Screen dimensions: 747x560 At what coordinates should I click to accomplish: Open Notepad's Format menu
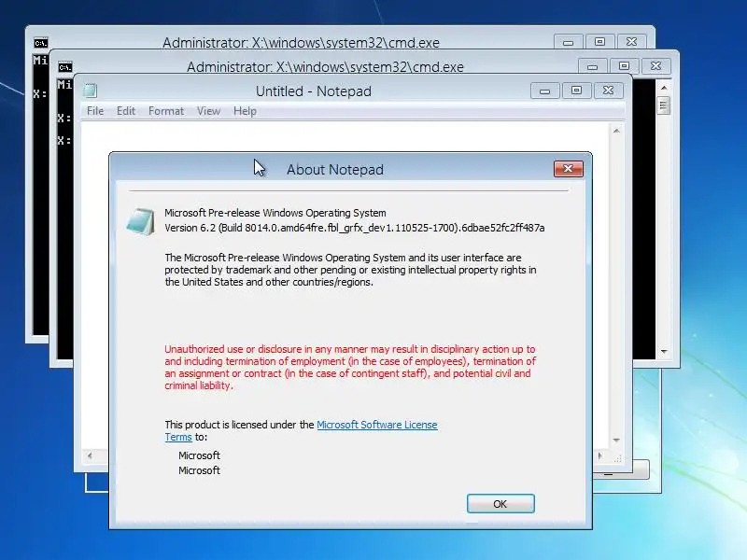(166, 111)
